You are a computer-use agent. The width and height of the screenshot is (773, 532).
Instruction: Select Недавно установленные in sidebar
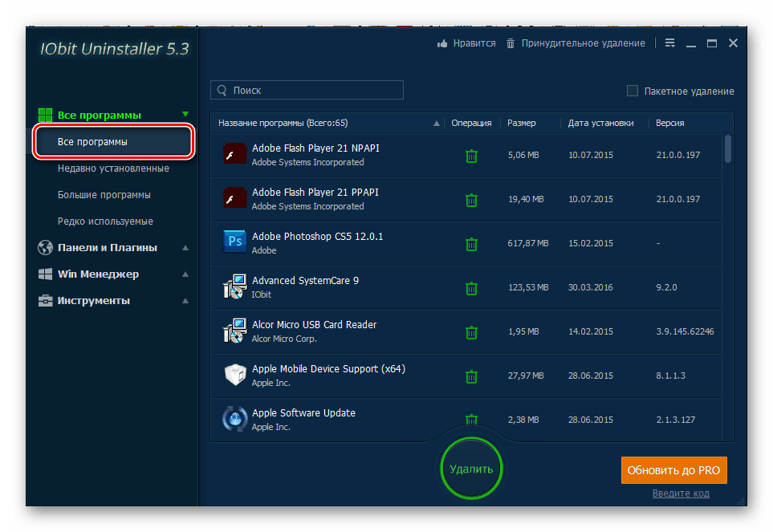[113, 169]
